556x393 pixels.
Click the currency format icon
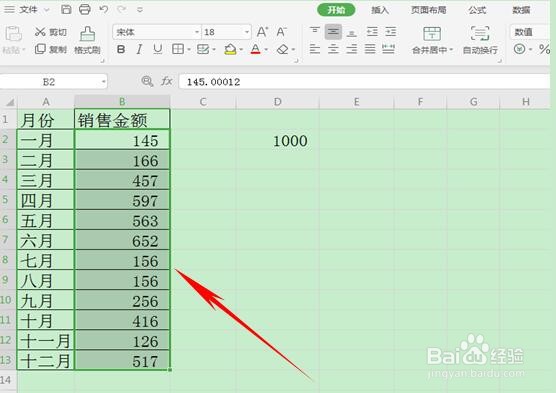(x=519, y=49)
